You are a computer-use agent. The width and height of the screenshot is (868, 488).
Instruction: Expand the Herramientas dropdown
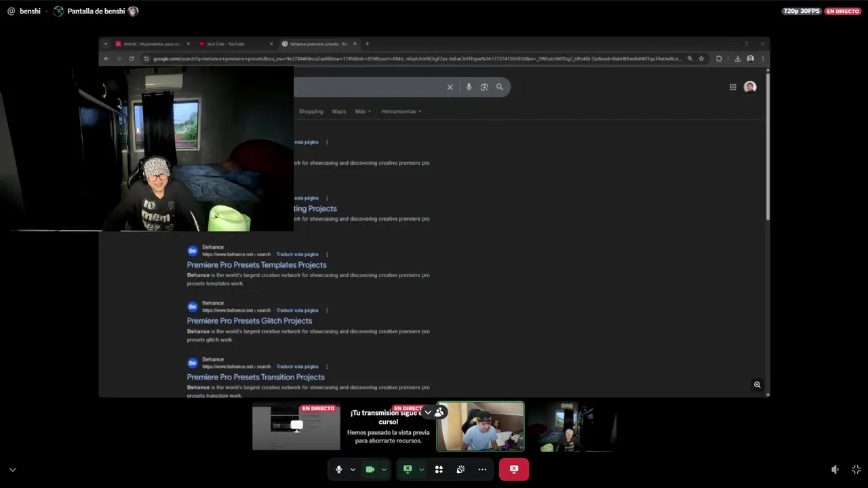click(x=401, y=111)
